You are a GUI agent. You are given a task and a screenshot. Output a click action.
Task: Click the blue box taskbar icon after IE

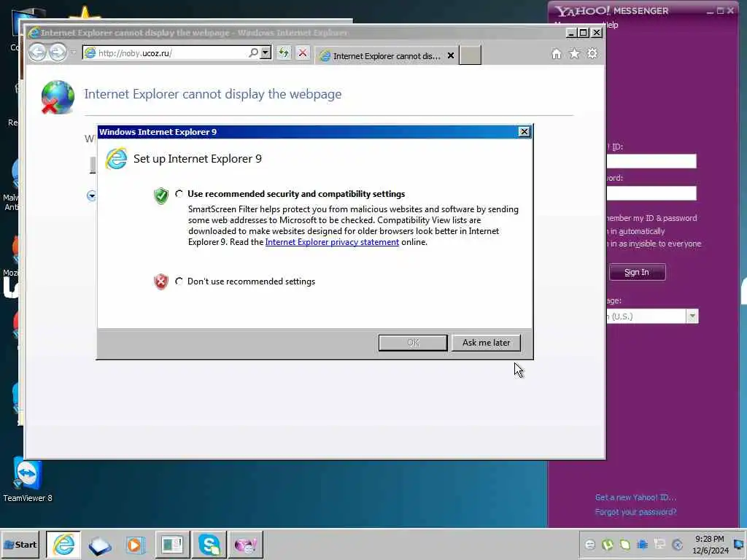[99, 545]
